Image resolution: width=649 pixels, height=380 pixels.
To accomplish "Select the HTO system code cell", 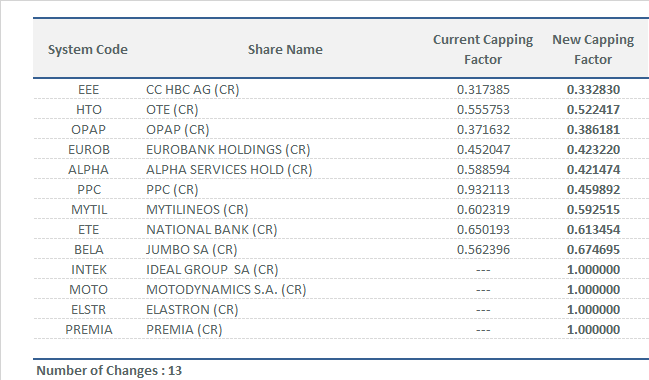I will (89, 110).
